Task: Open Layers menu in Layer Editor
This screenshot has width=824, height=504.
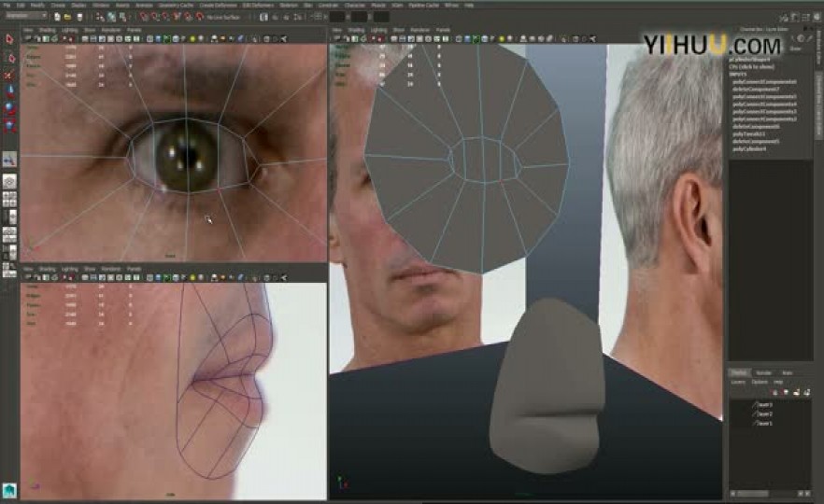Action: coord(738,382)
